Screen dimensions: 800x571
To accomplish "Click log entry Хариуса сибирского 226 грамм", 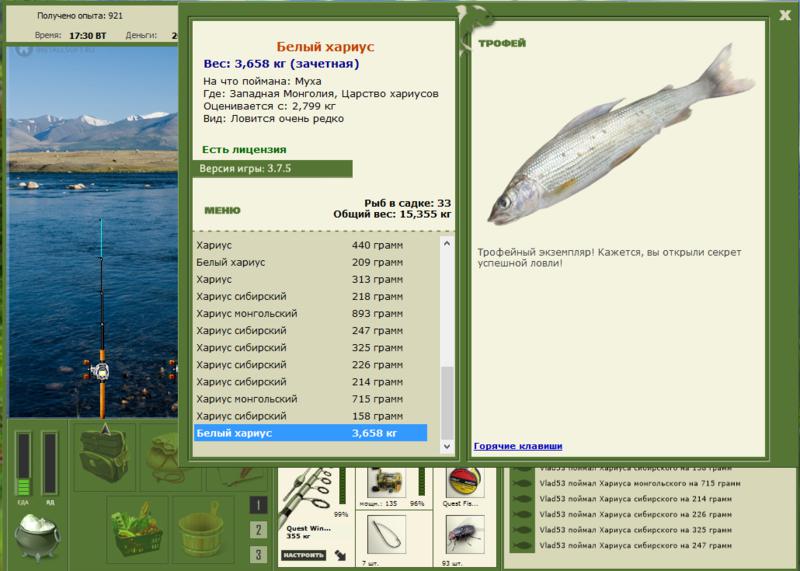I will tap(636, 514).
